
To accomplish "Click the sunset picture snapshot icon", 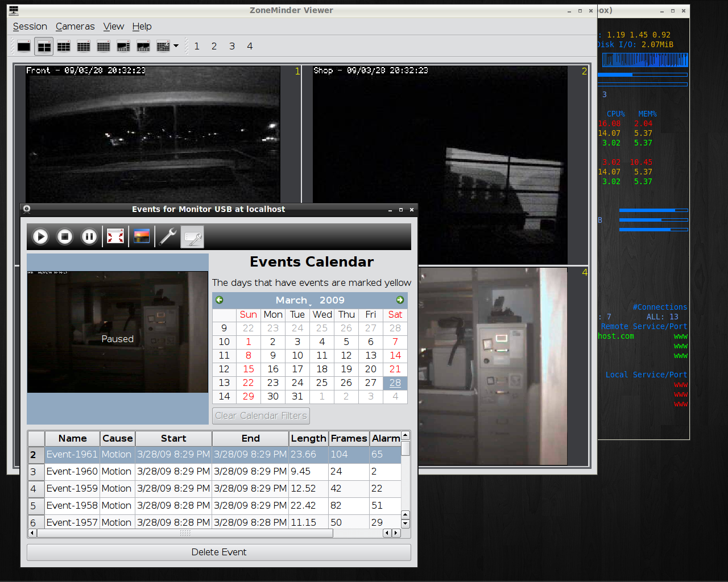I will [x=142, y=236].
